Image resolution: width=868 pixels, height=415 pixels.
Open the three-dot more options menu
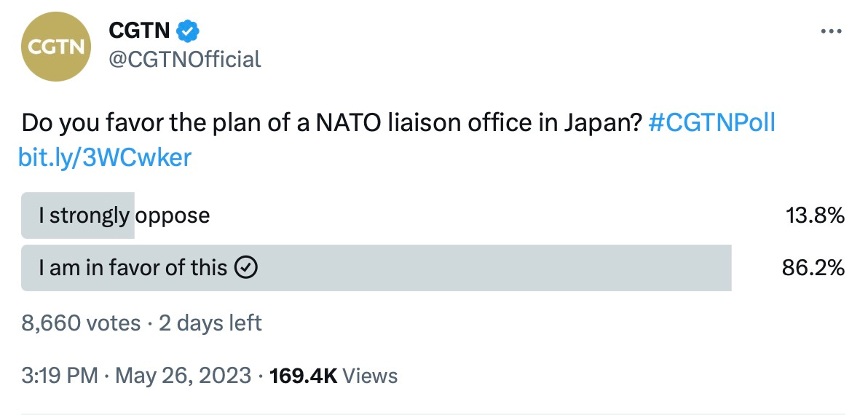[x=831, y=31]
